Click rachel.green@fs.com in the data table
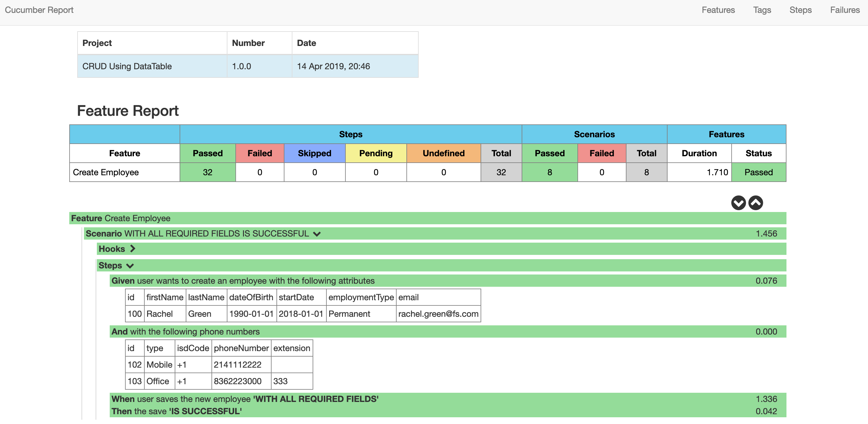The image size is (868, 424). (438, 314)
